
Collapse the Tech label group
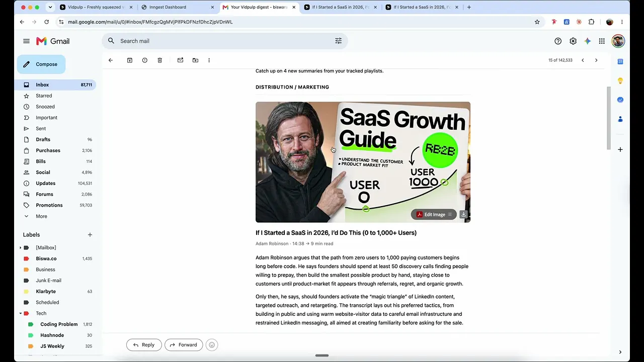(21, 314)
